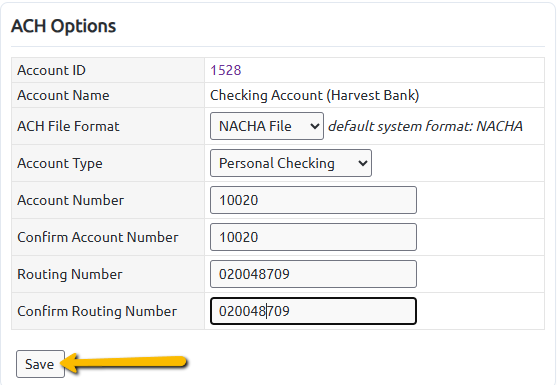Image resolution: width=557 pixels, height=385 pixels.
Task: Select the ACH Options heading text
Action: pos(64,26)
